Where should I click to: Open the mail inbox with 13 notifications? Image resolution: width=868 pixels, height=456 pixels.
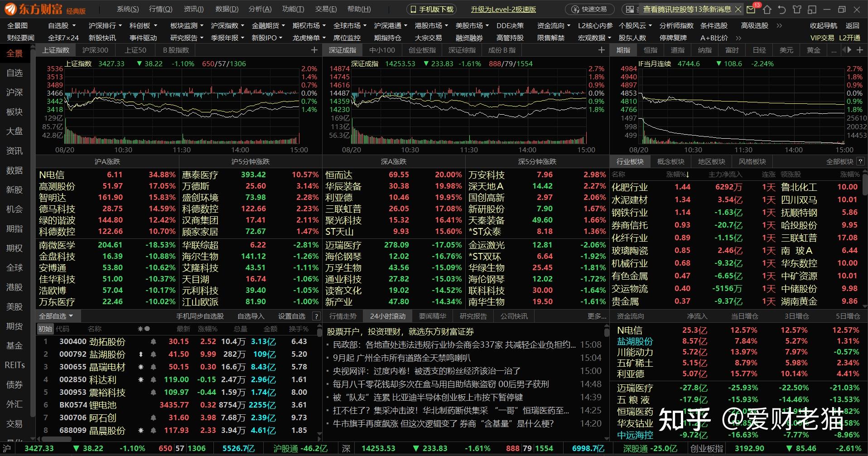click(x=752, y=9)
